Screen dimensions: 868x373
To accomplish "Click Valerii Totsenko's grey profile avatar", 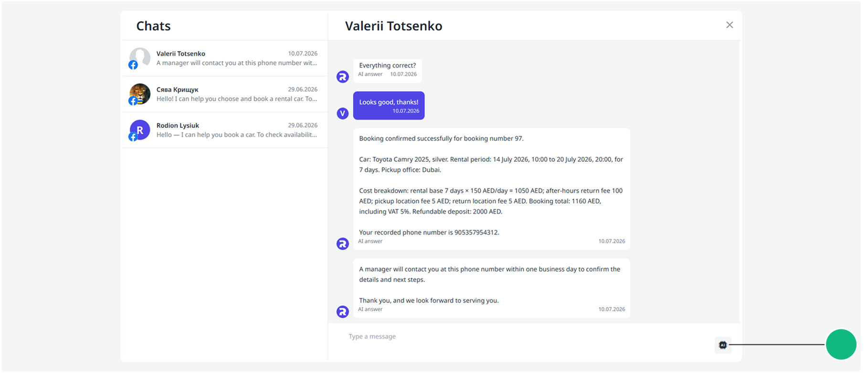I will 140,57.
